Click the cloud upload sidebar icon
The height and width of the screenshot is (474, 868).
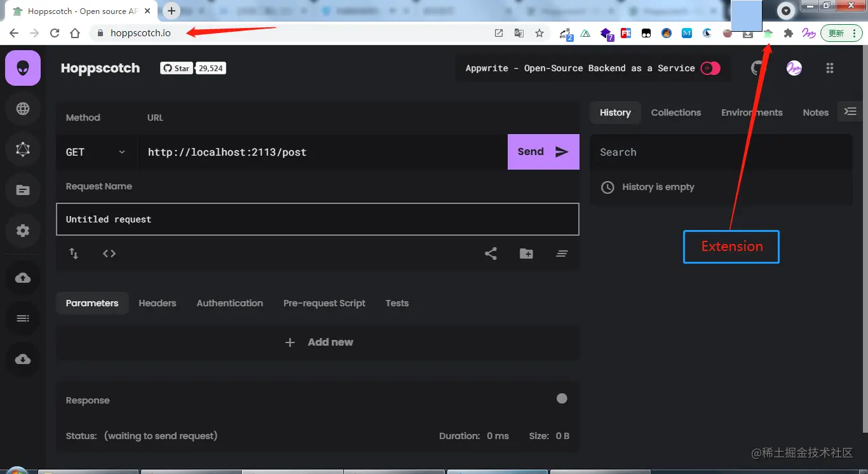click(23, 278)
